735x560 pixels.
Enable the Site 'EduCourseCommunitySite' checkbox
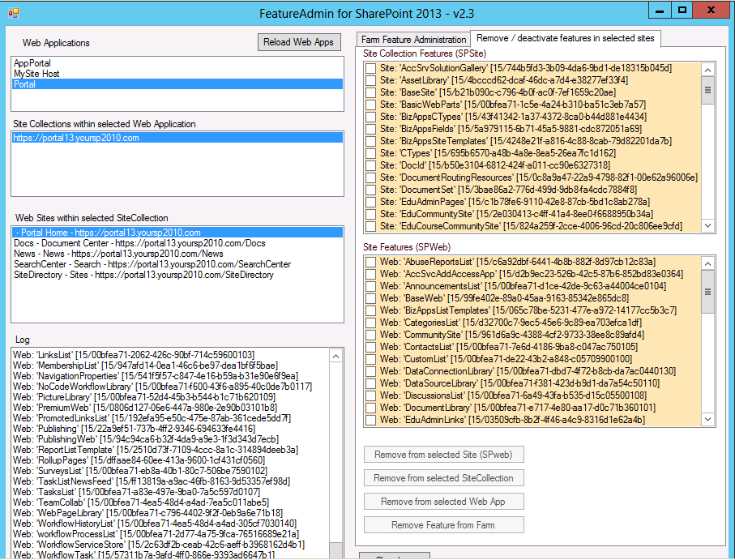click(x=371, y=227)
